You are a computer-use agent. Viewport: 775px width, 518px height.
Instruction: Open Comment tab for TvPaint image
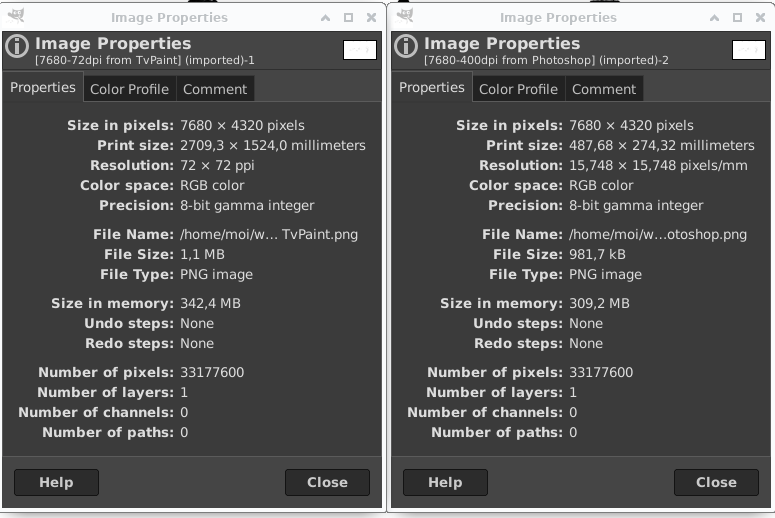[x=215, y=89]
